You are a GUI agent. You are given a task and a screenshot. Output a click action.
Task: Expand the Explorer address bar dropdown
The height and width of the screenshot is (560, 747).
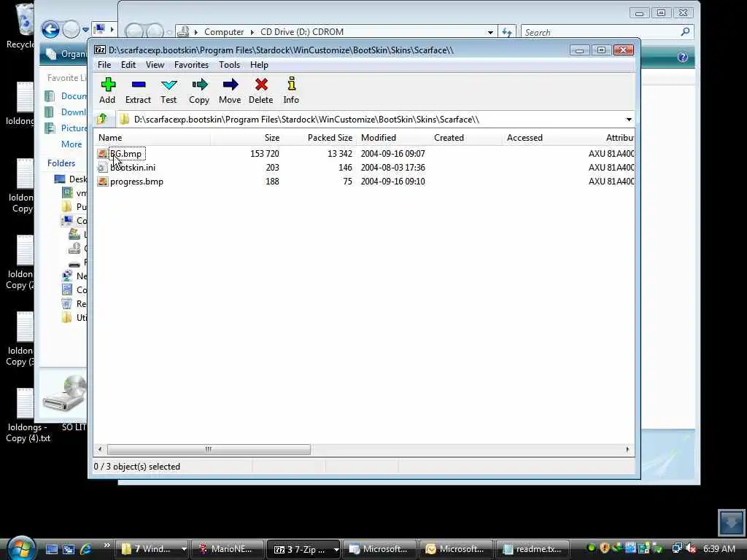pyautogui.click(x=490, y=32)
